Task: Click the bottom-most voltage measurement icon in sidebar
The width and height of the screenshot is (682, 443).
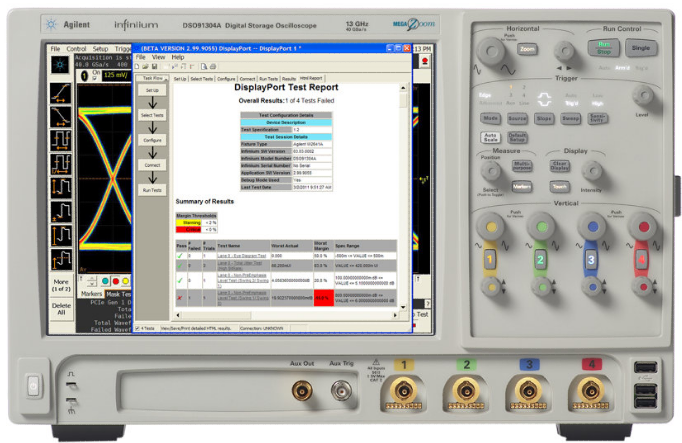Action: click(x=61, y=259)
